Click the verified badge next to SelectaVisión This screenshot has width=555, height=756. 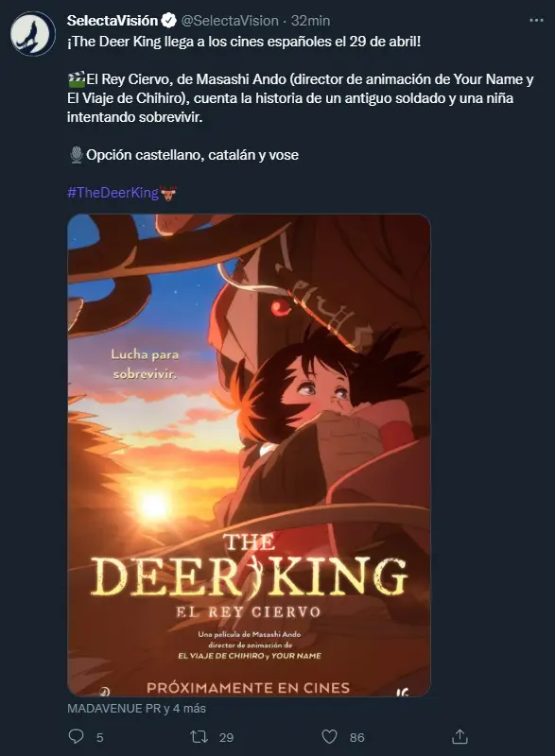pos(168,21)
